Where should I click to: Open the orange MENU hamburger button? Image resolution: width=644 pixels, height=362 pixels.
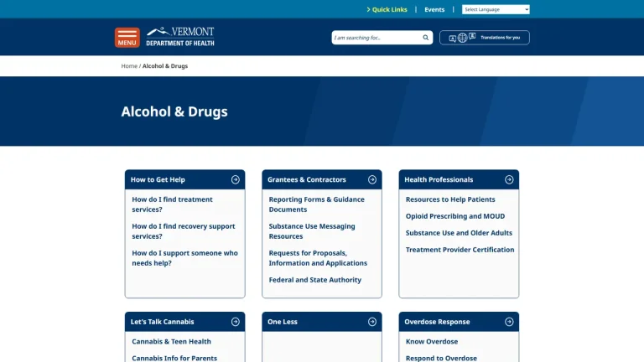pyautogui.click(x=127, y=38)
